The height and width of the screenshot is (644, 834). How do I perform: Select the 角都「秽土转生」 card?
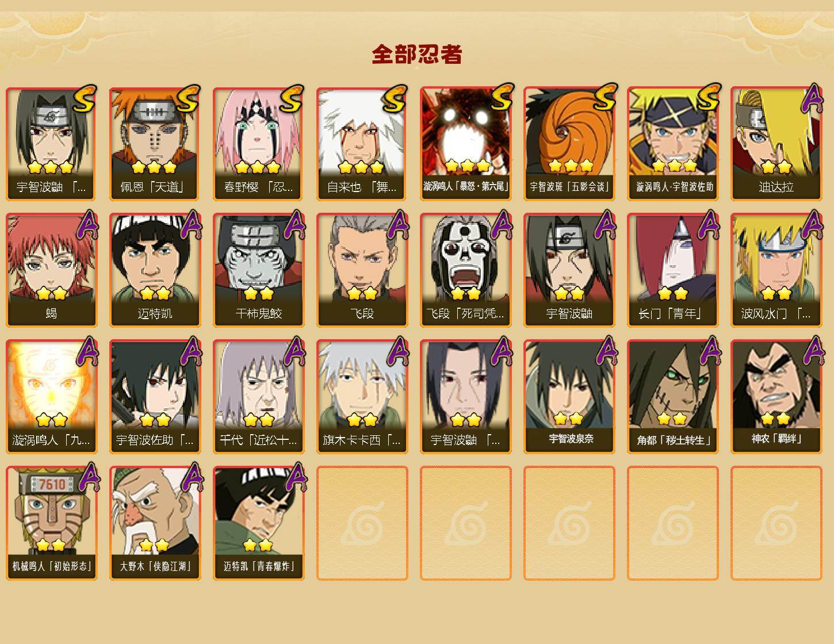672,397
